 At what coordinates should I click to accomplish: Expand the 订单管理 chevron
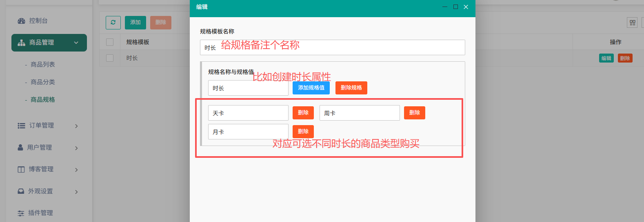coord(76,126)
